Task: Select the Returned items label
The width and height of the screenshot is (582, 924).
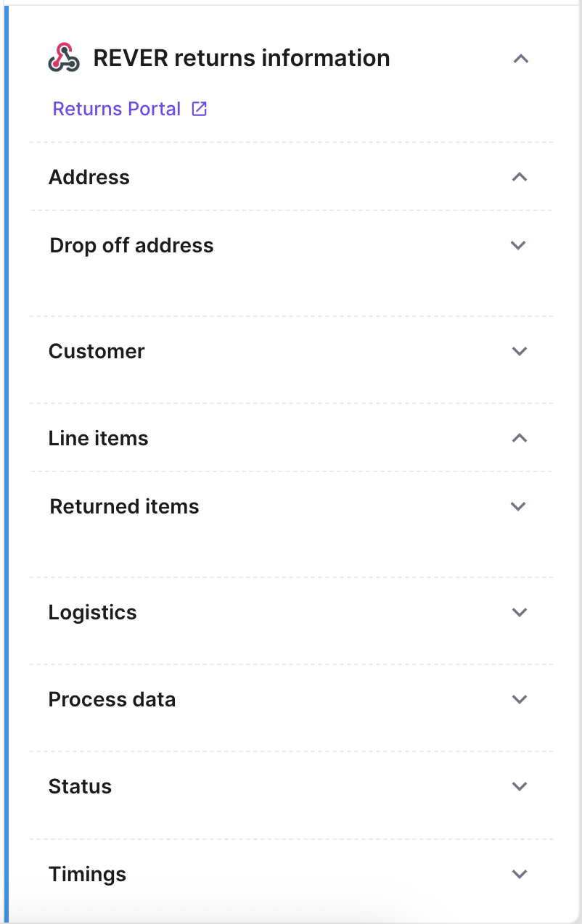Action: tap(124, 506)
